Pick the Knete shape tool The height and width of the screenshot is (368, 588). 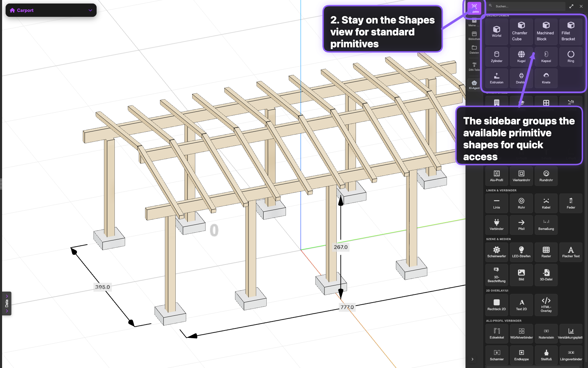tap(546, 78)
